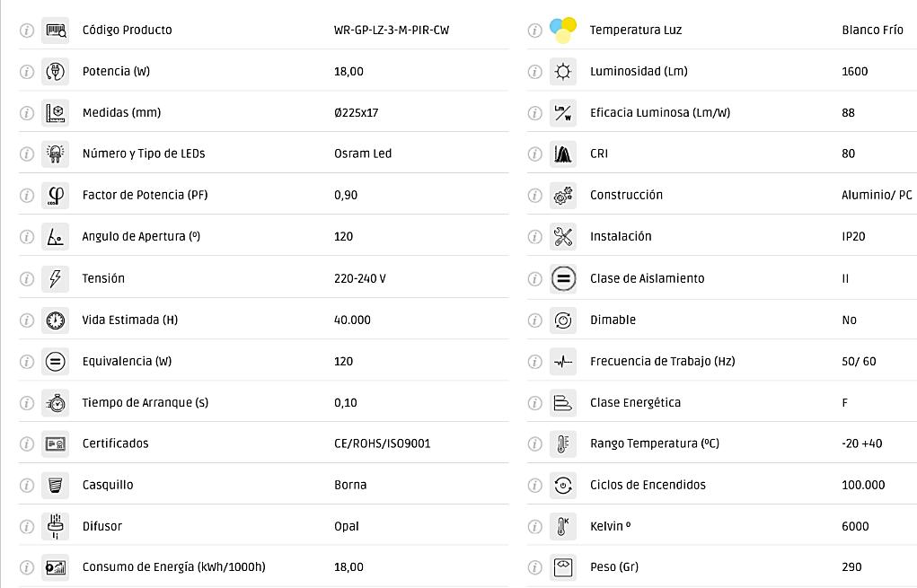Click the tools icon beside Instalación
The width and height of the screenshot is (917, 588).
click(563, 237)
